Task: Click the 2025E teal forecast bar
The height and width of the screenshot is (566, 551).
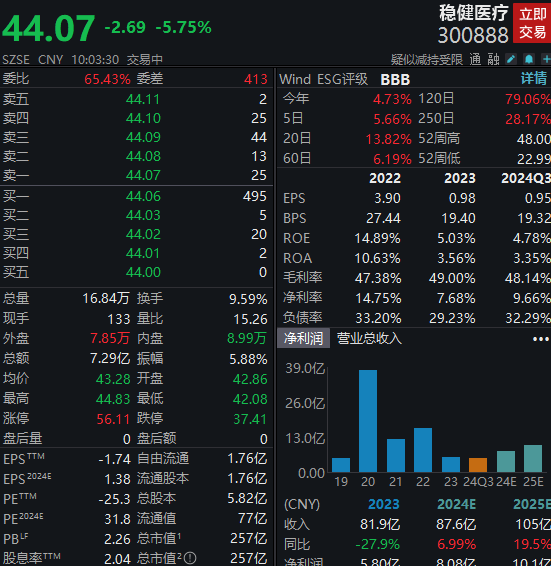Action: point(533,458)
